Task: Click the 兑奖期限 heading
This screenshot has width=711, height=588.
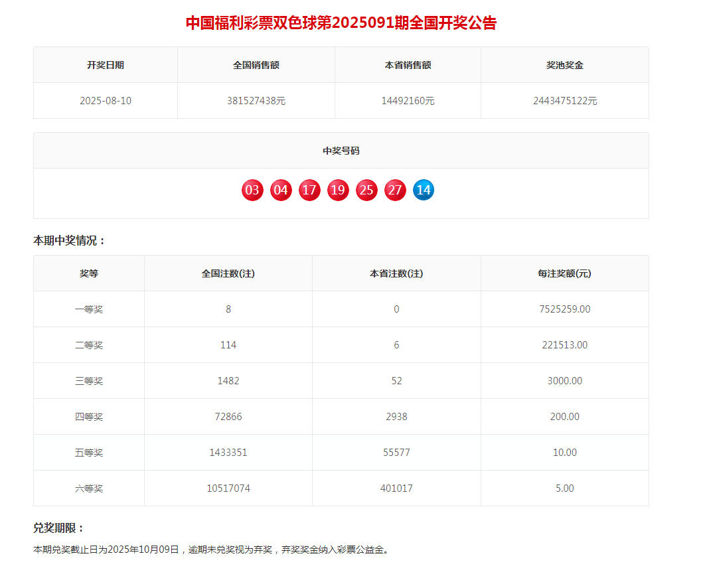Action: pyautogui.click(x=58, y=528)
